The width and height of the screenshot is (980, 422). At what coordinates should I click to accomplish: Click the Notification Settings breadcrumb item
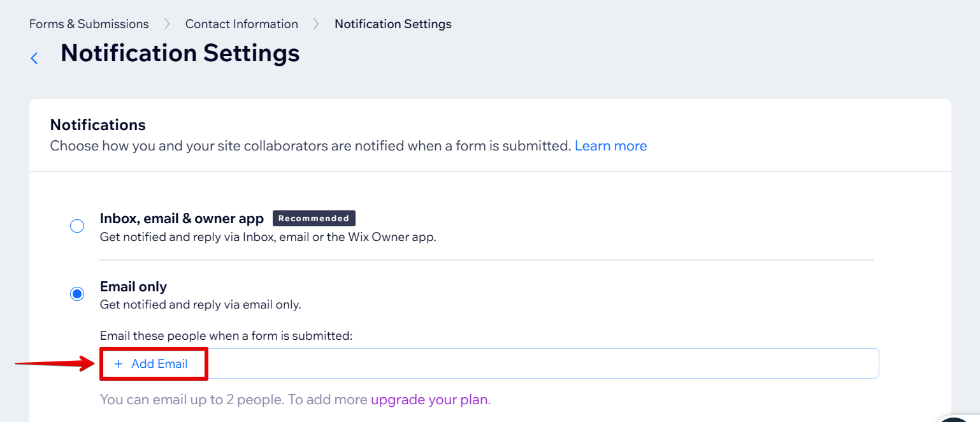coord(393,24)
